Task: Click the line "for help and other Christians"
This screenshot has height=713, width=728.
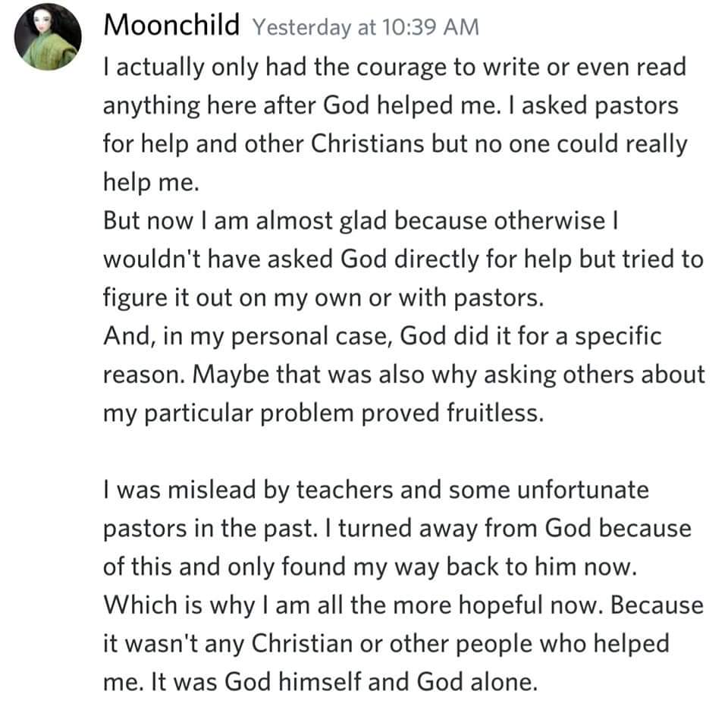Action: [395, 146]
